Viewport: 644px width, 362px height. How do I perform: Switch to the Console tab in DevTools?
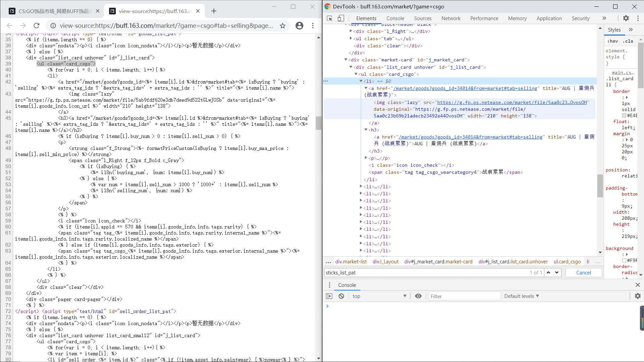pyautogui.click(x=395, y=18)
